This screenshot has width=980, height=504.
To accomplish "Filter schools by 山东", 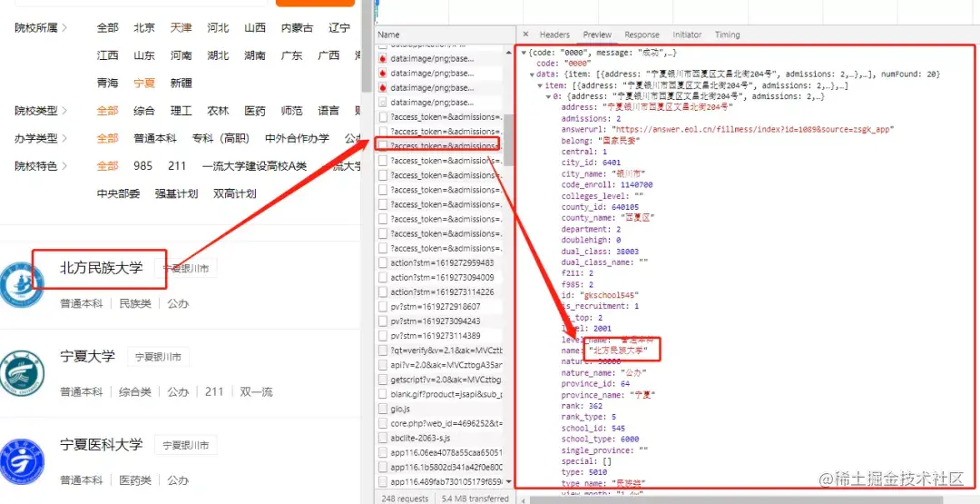I will (143, 55).
